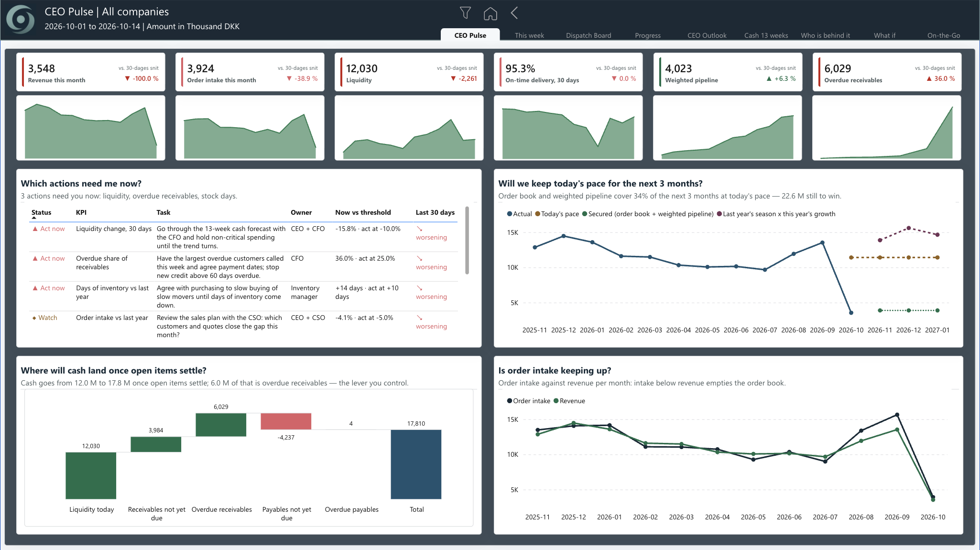
Task: Click the Weighted pipeline KPI card
Action: (728, 72)
